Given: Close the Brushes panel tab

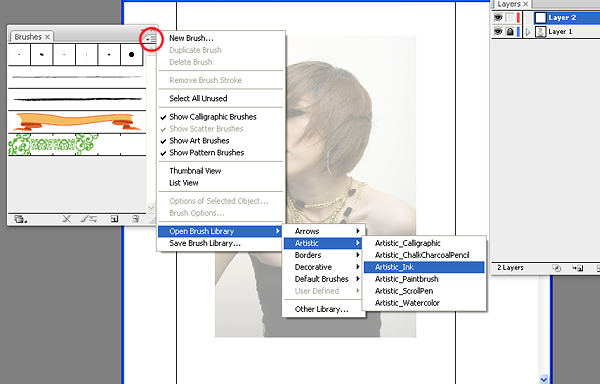Looking at the screenshot, I should pyautogui.click(x=47, y=37).
